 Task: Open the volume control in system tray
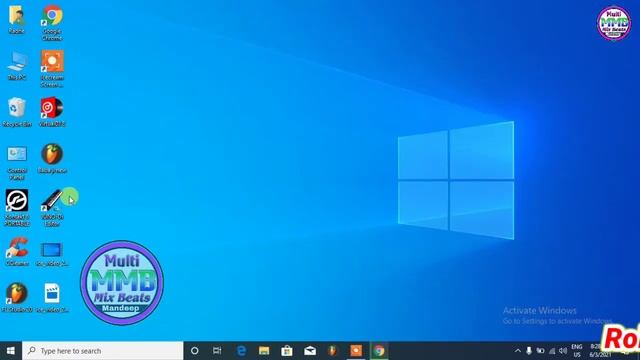tap(563, 351)
